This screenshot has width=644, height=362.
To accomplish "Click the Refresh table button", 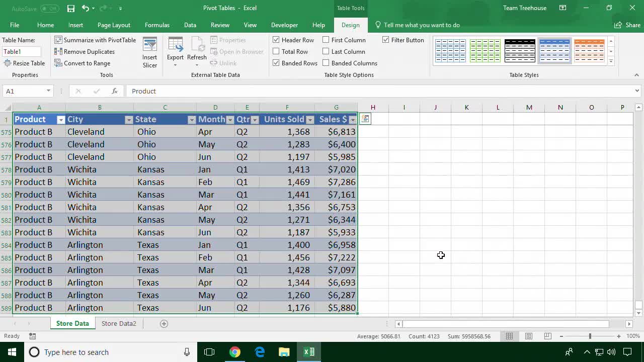I will click(197, 52).
